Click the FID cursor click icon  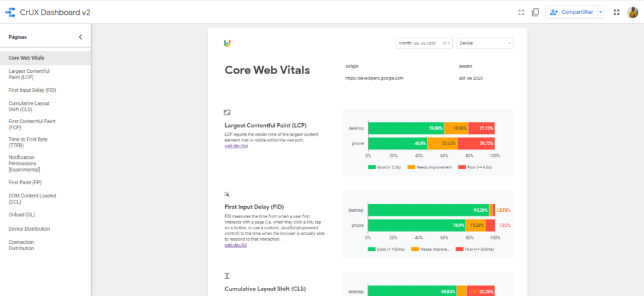point(227,194)
